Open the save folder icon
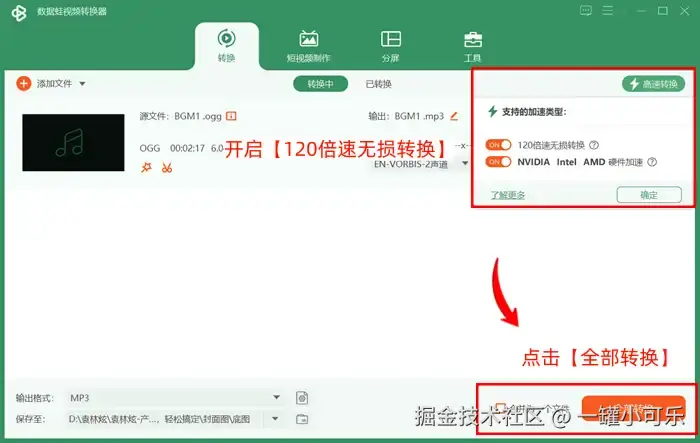Image resolution: width=700 pixels, height=443 pixels. [x=302, y=419]
